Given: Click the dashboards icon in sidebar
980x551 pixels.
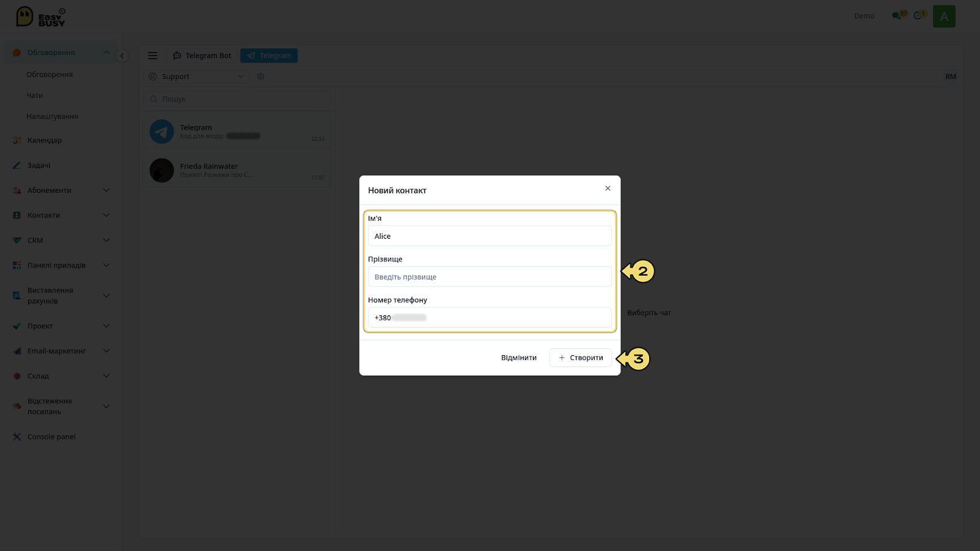Looking at the screenshot, I should pos(17,266).
